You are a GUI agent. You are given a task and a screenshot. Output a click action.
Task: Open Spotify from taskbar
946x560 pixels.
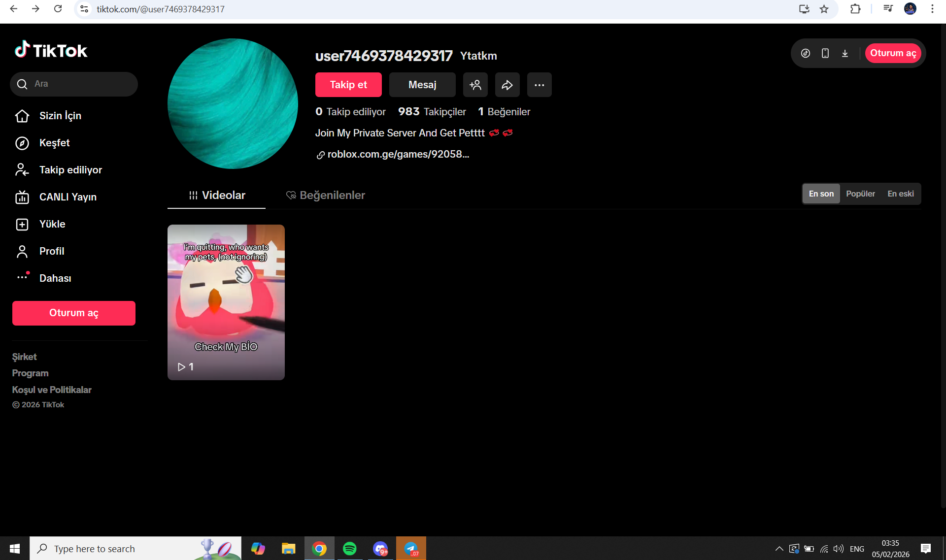point(350,548)
